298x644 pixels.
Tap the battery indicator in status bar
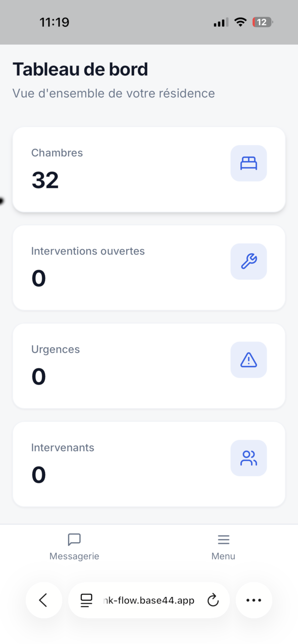[262, 22]
